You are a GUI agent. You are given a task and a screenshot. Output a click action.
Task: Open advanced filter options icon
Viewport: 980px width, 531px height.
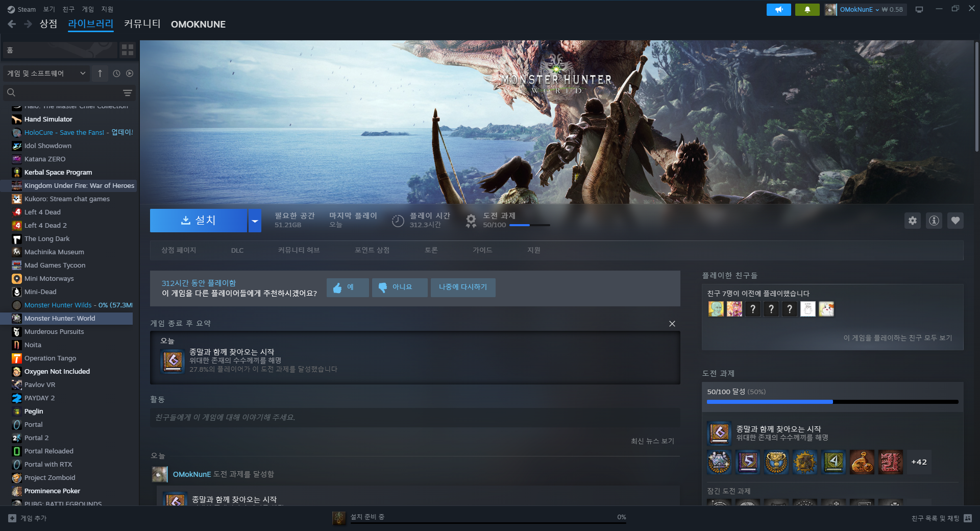128,92
